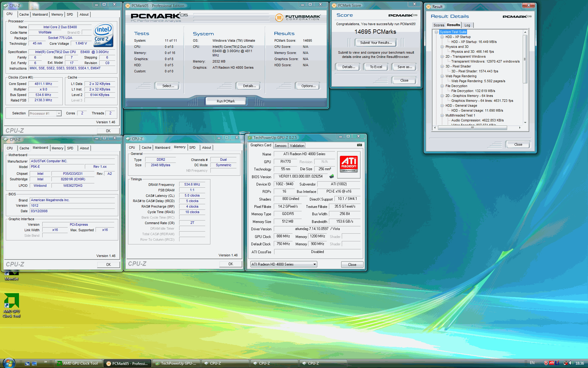Click the network tray icon
The width and height of the screenshot is (588, 368).
(x=565, y=363)
